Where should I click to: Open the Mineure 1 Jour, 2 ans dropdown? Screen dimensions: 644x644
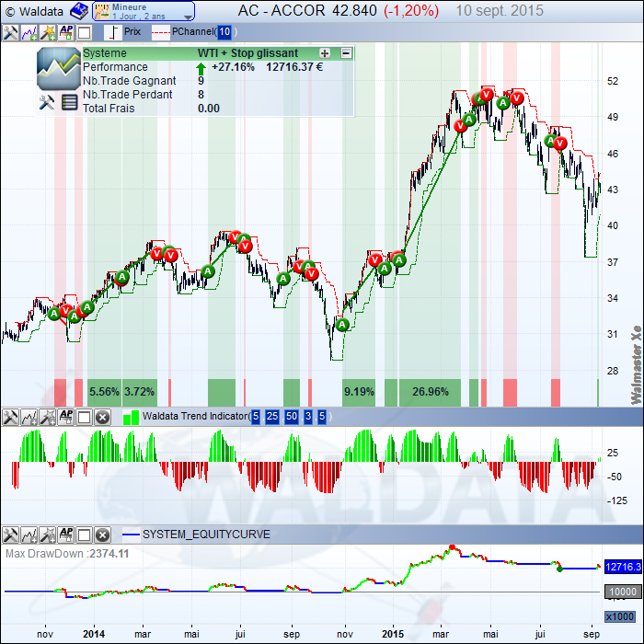(144, 11)
